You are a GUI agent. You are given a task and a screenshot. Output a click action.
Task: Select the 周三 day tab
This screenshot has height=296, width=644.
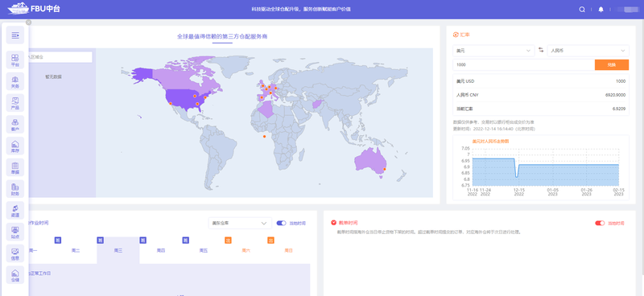click(x=118, y=250)
